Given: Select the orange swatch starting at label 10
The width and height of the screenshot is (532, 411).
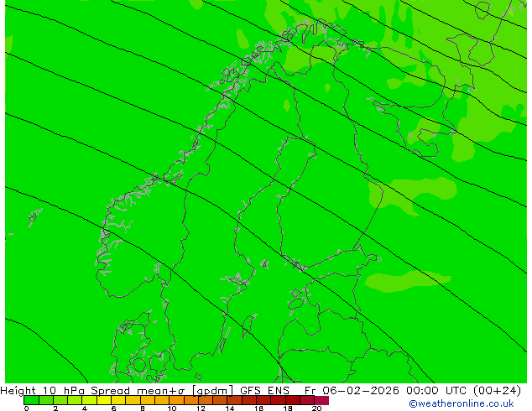Looking at the screenshot, I should (176, 400).
